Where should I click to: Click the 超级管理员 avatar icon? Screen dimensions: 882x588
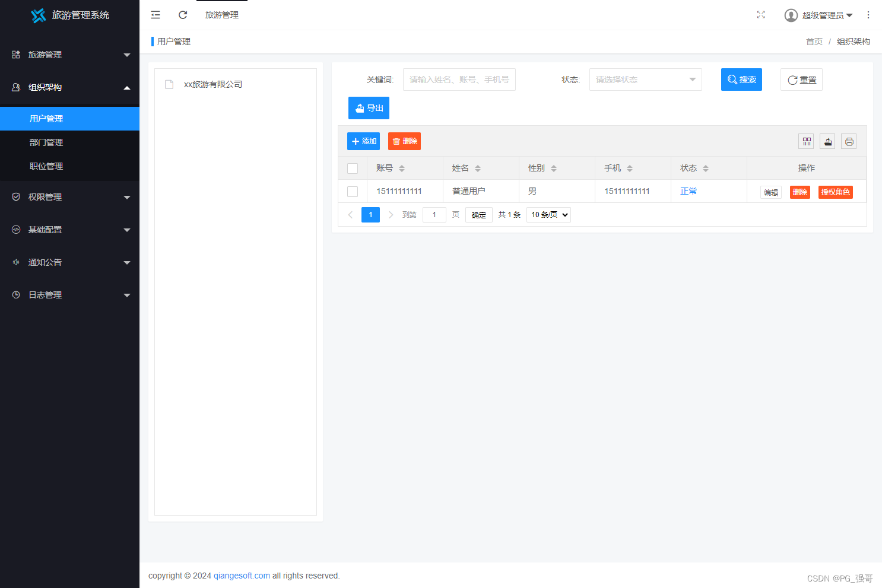(791, 15)
